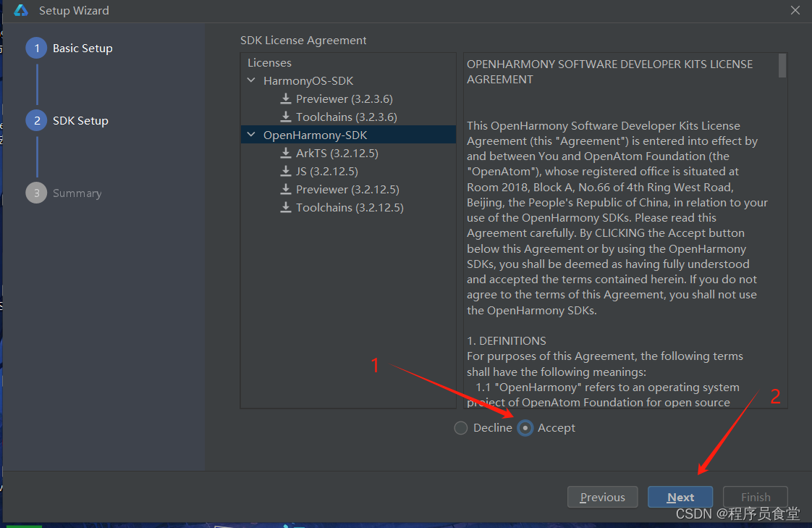
Task: Go to Summary step label
Action: click(x=77, y=193)
